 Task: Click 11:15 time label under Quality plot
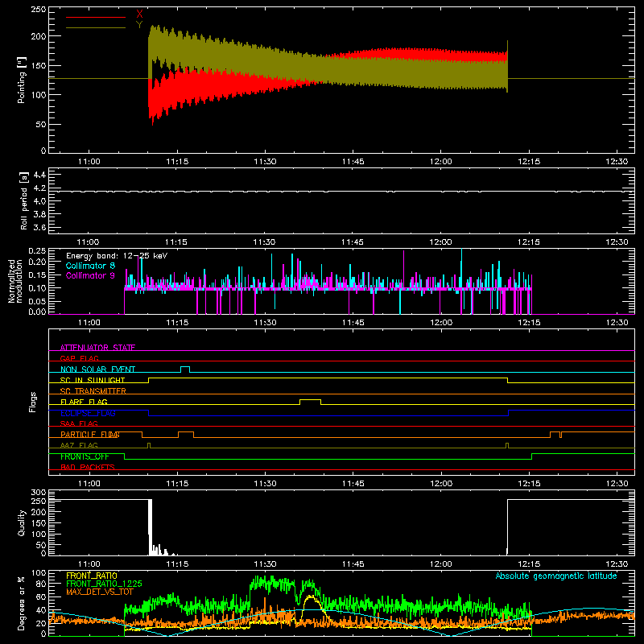(177, 564)
